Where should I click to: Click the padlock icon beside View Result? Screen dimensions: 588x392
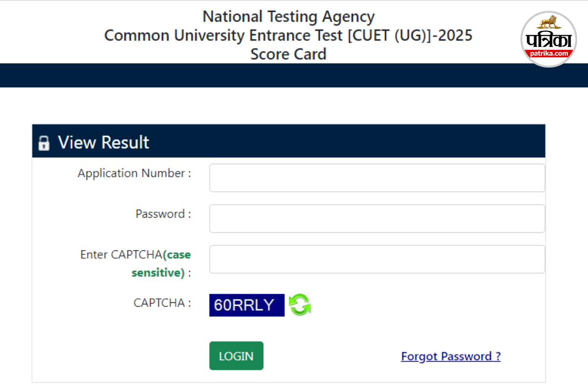tap(44, 143)
